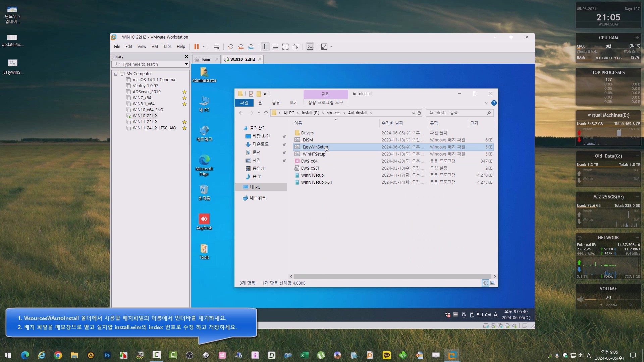644x362 pixels.
Task: Expand the library search filter dropdown
Action: point(186,64)
